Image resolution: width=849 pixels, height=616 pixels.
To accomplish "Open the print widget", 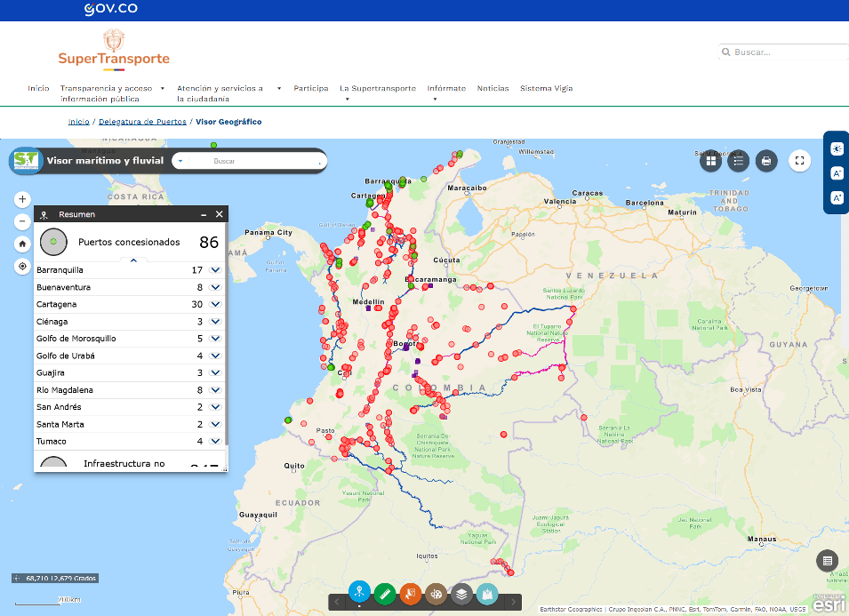I will (765, 161).
